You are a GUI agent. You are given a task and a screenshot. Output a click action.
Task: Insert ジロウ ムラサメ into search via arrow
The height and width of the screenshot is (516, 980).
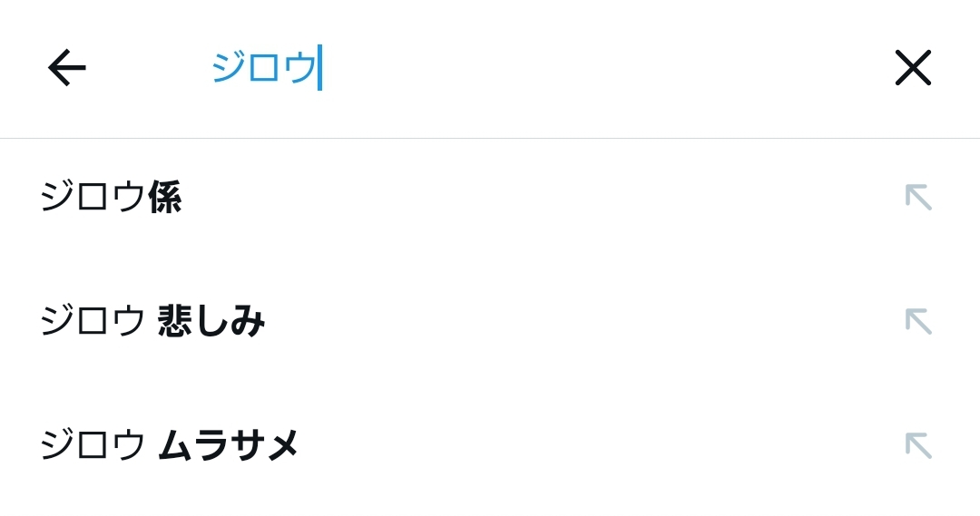coord(918,445)
